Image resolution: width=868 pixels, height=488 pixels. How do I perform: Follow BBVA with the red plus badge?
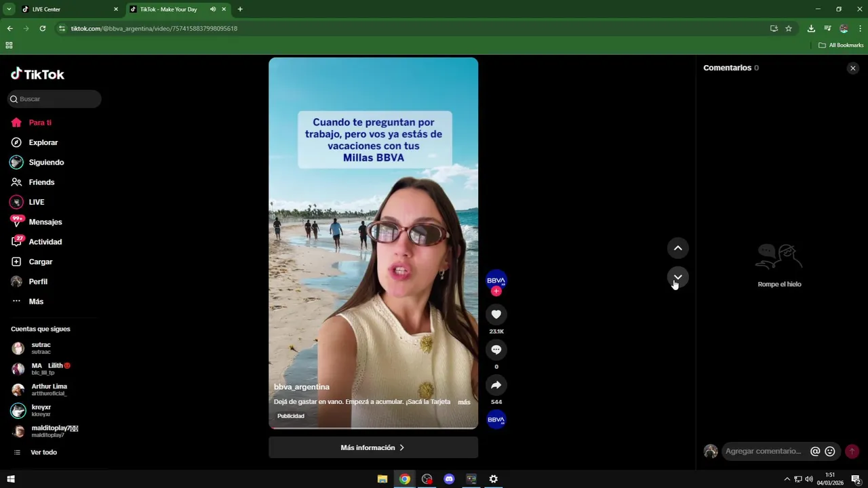click(x=496, y=291)
